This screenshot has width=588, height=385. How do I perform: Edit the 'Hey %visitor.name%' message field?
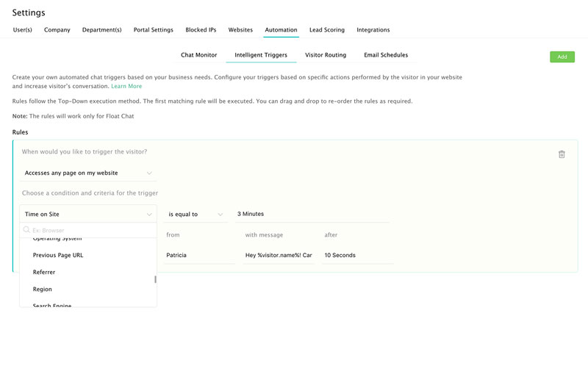pyautogui.click(x=279, y=255)
